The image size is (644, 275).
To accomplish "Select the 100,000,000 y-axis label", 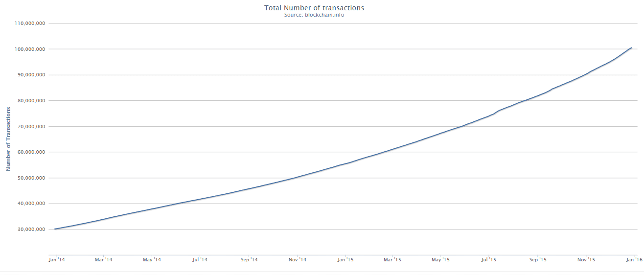I will point(30,49).
